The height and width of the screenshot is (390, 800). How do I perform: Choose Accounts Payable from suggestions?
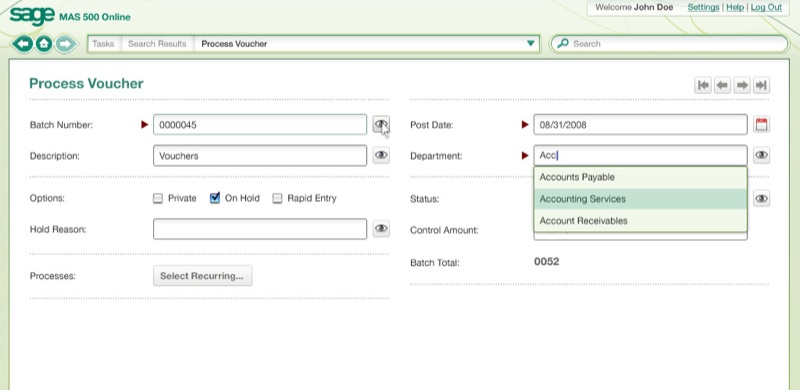pos(640,177)
